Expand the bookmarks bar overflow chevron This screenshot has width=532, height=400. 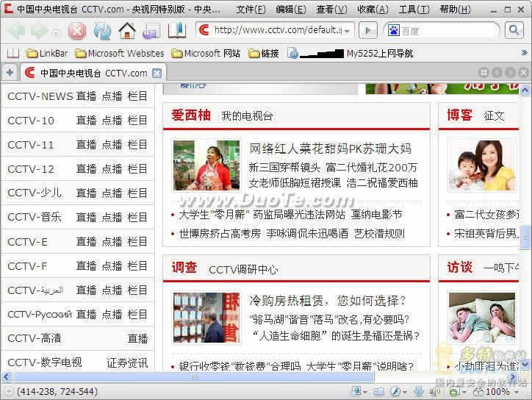pos(525,53)
